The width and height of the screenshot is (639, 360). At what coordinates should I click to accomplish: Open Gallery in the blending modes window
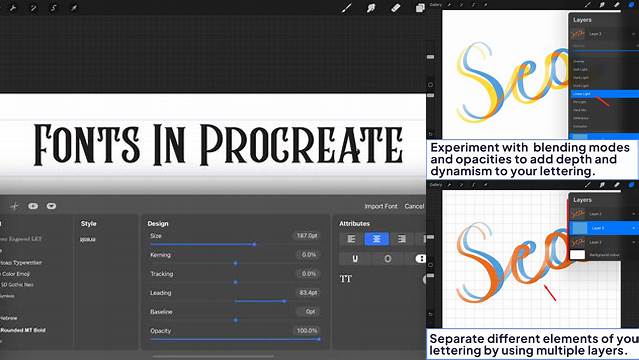pyautogui.click(x=436, y=4)
